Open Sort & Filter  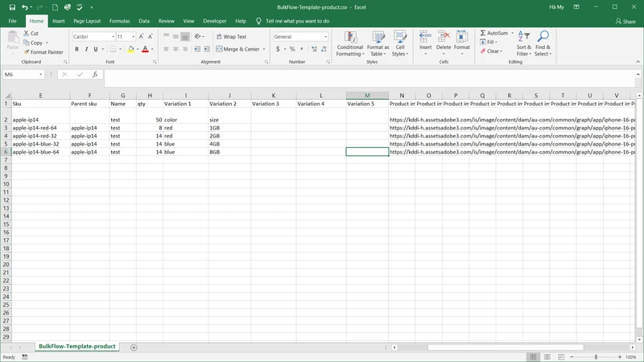click(x=523, y=44)
